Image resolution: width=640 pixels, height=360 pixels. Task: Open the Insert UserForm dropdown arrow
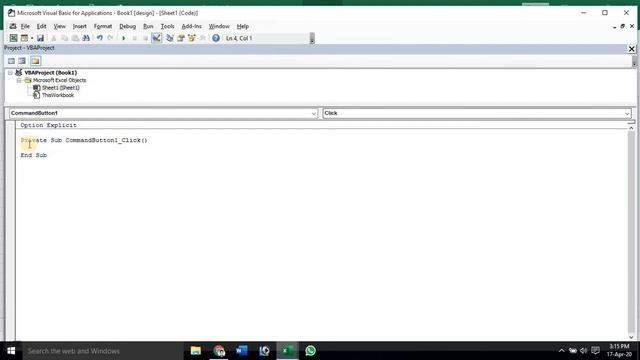pos(32,38)
